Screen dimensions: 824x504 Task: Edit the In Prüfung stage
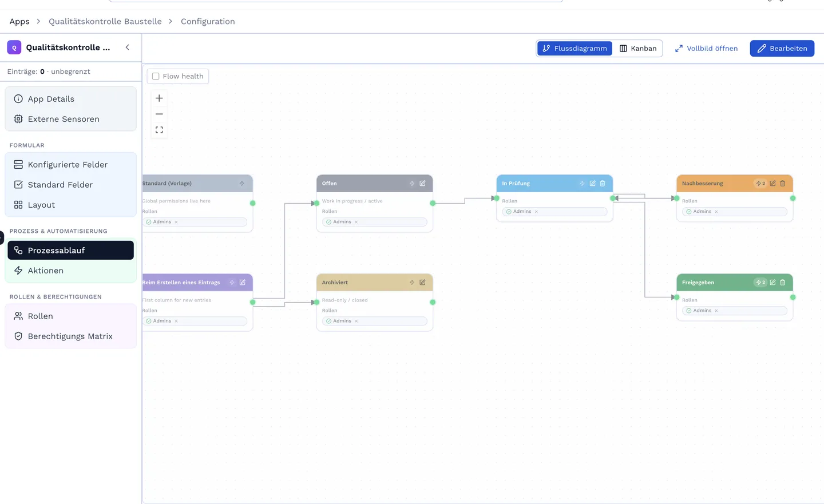coord(593,184)
